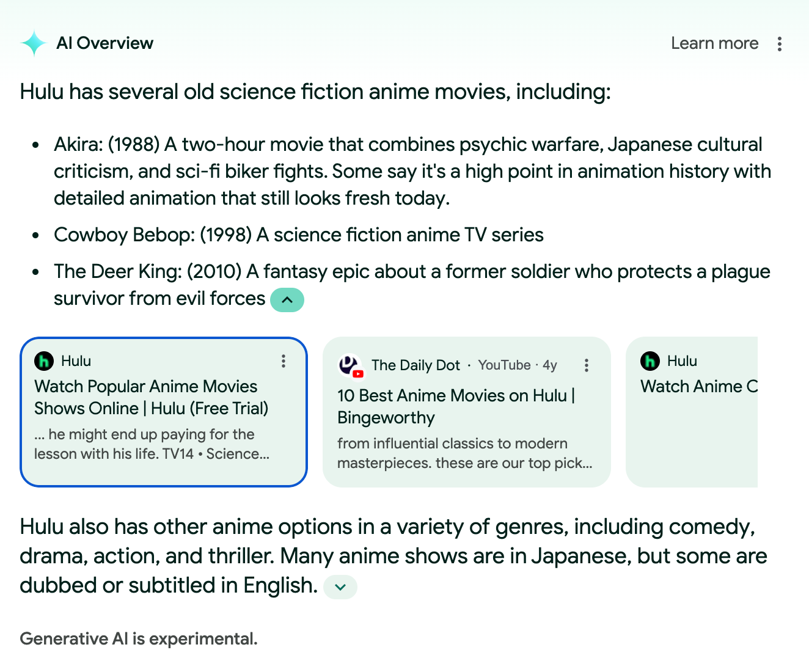Click snippet 'from influential classics to modern'

[452, 444]
